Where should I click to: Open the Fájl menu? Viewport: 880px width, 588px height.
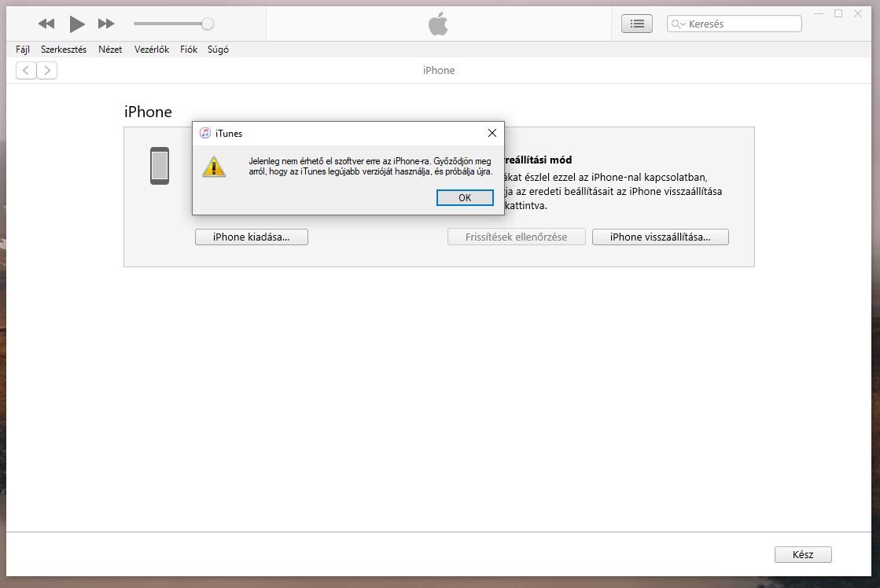(23, 50)
